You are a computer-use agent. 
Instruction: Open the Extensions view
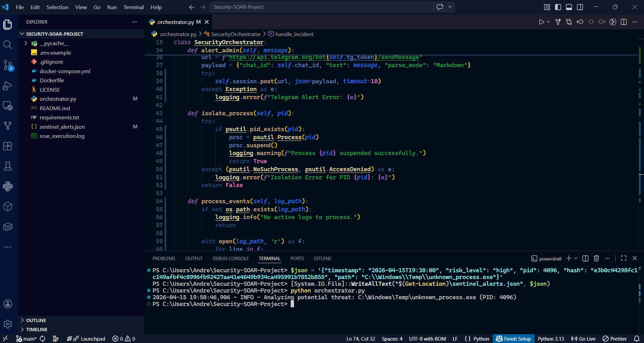tap(8, 146)
